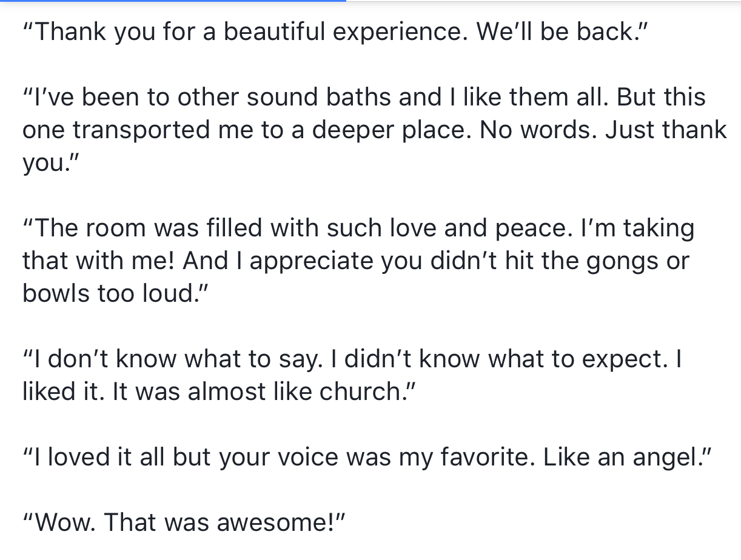Click the line "bowls too loud."
Screen dimensions: 741x560
click(x=115, y=293)
